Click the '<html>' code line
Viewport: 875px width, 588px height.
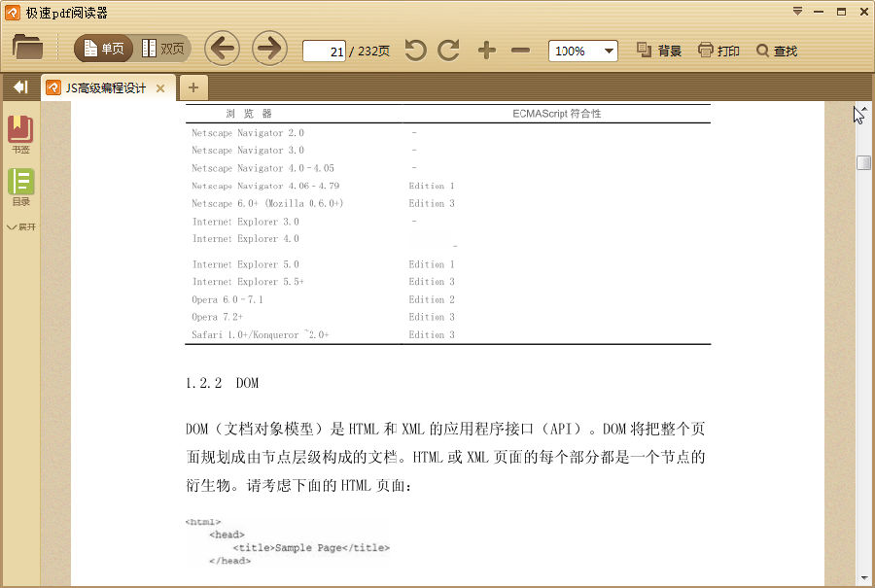pos(203,522)
